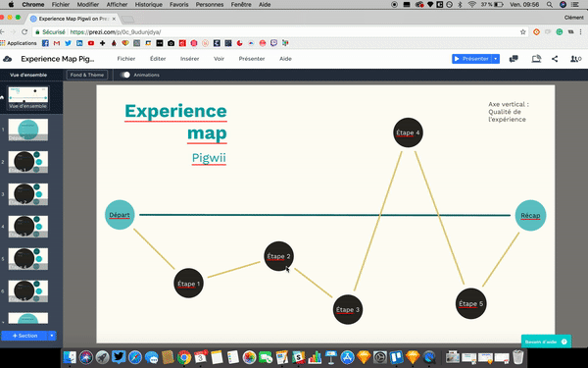Click Vue d'ensemble header label
Image resolution: width=588 pixels, height=368 pixels.
pyautogui.click(x=28, y=75)
